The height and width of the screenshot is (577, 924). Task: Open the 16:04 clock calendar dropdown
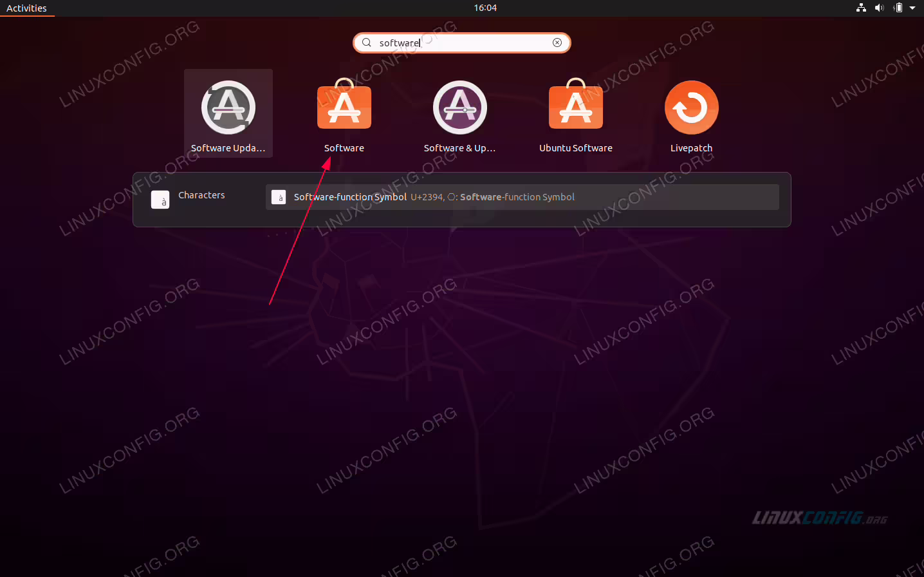coord(485,8)
